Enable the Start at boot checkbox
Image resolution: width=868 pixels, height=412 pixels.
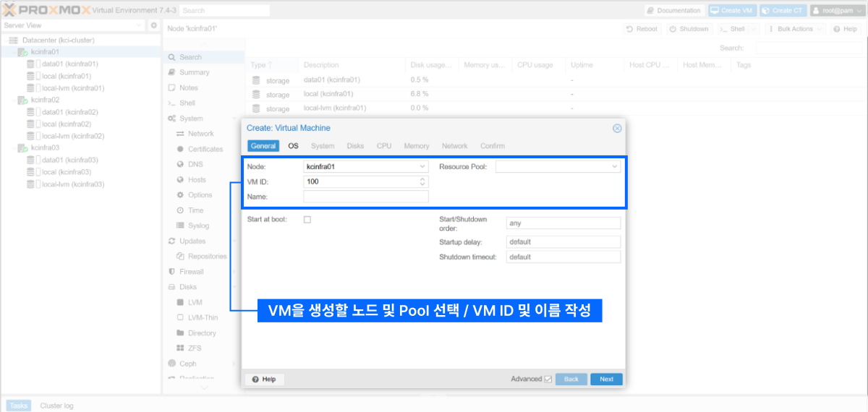point(307,220)
